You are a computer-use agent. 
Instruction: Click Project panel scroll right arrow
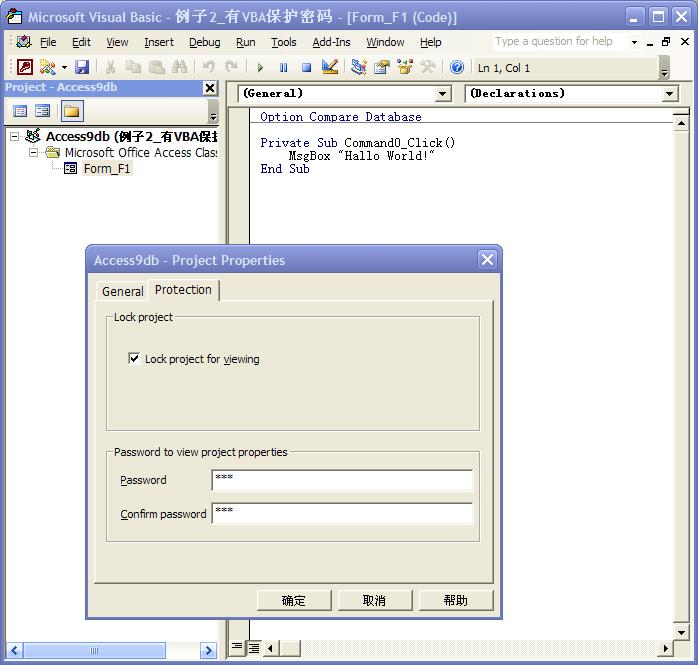pos(208,650)
